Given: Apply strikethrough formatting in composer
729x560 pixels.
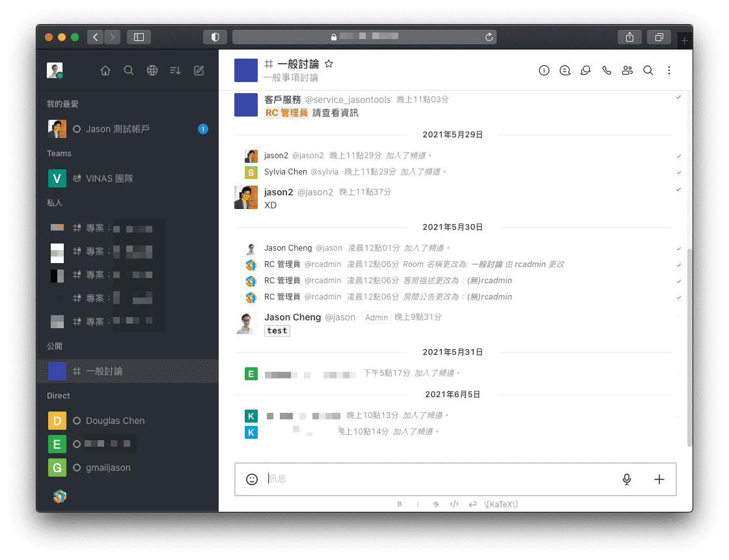Looking at the screenshot, I should (x=435, y=504).
